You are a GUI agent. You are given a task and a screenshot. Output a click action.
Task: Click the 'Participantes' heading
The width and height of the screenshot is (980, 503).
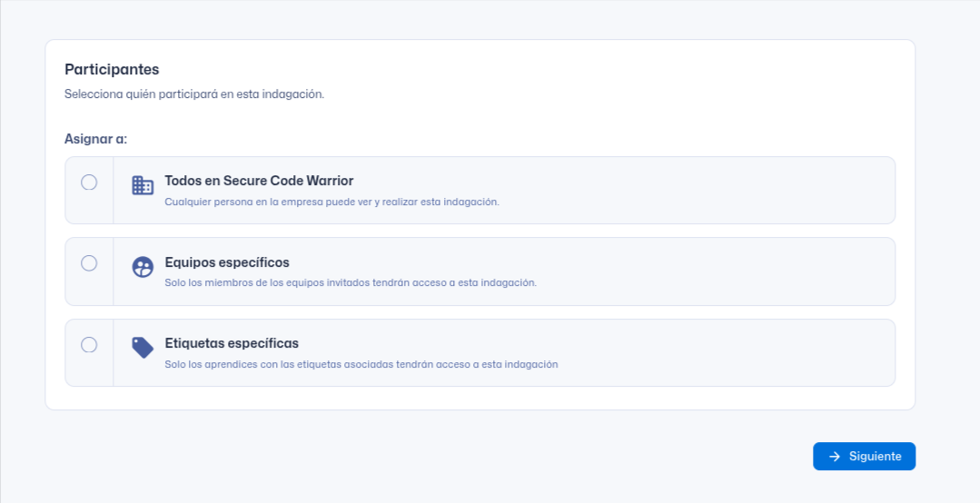point(112,69)
